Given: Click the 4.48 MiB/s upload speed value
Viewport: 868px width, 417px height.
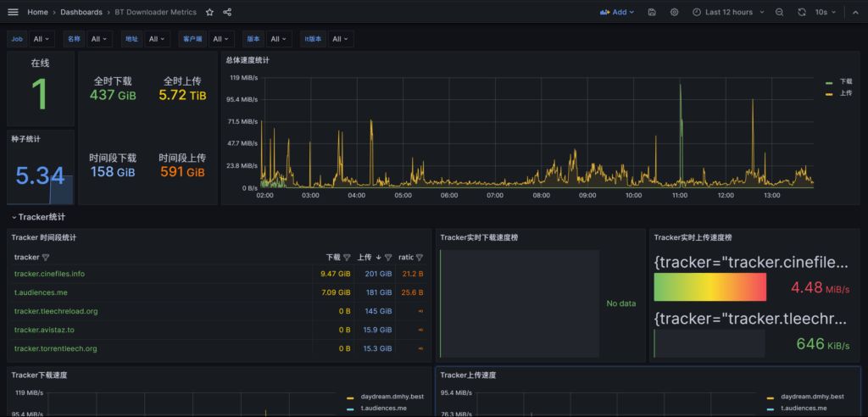Looking at the screenshot, I should [821, 287].
